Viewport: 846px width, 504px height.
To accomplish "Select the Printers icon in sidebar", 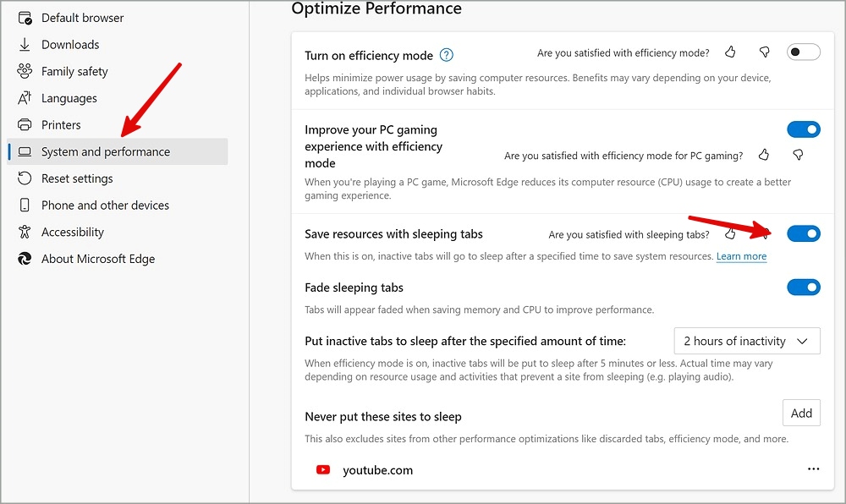I will tap(24, 124).
